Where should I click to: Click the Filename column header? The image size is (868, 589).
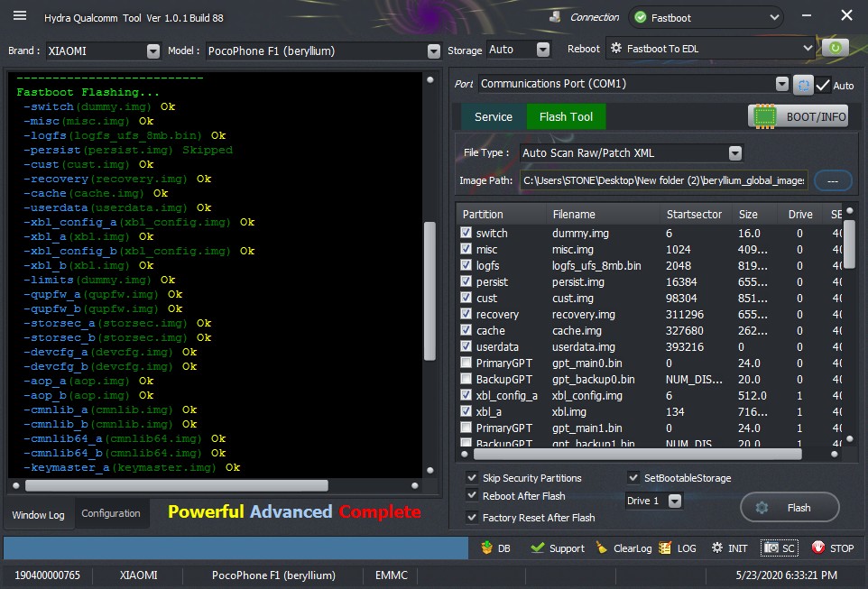pyautogui.click(x=603, y=215)
